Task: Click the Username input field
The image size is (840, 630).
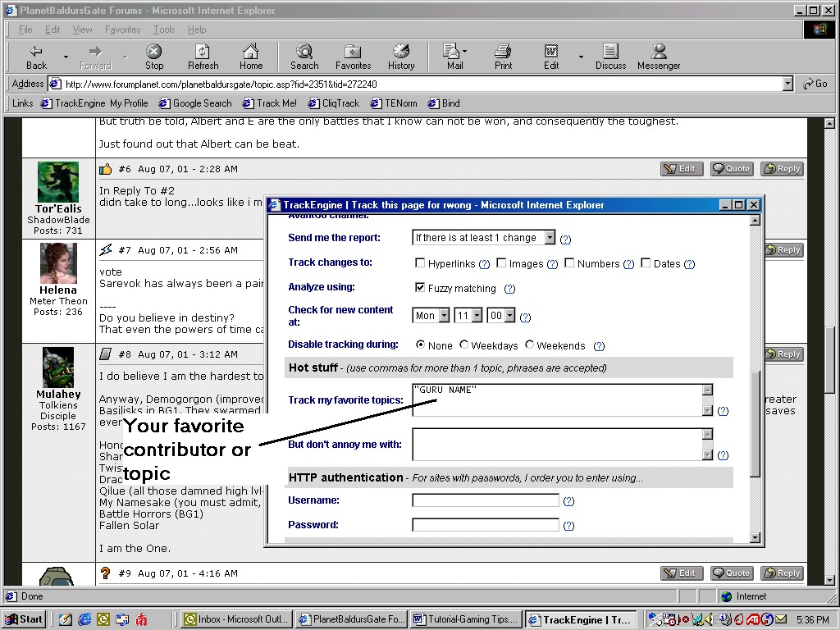Action: pyautogui.click(x=486, y=500)
